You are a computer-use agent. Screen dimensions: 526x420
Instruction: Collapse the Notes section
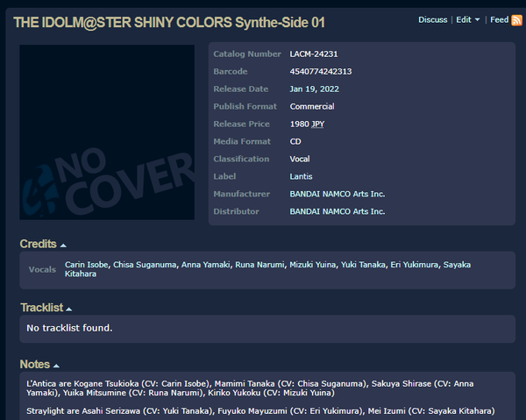(x=56, y=366)
